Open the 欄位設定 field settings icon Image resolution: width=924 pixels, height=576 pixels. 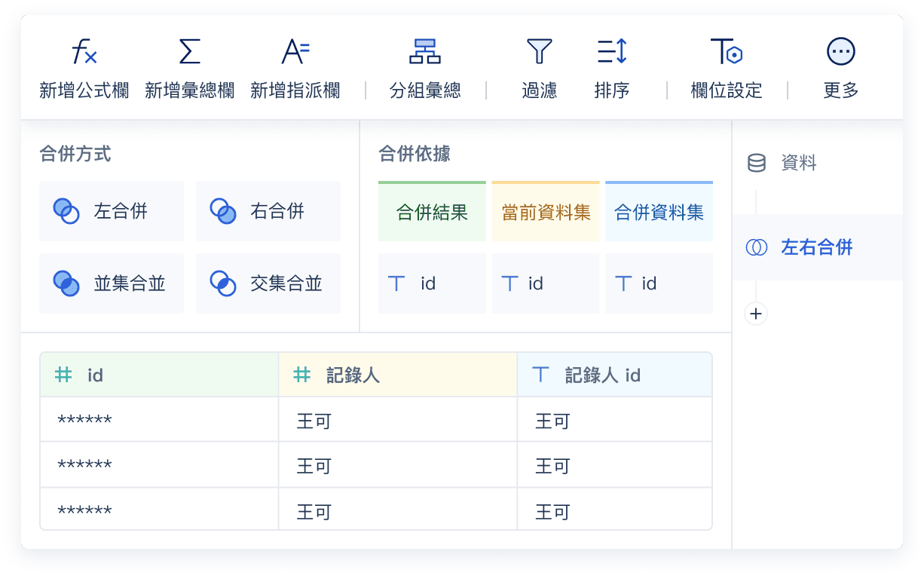click(x=727, y=52)
